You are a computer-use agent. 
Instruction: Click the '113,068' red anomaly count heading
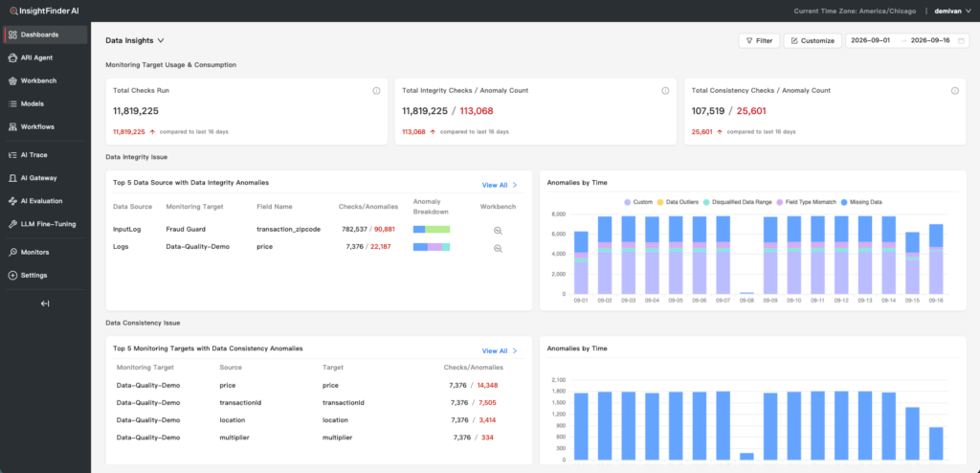point(477,111)
